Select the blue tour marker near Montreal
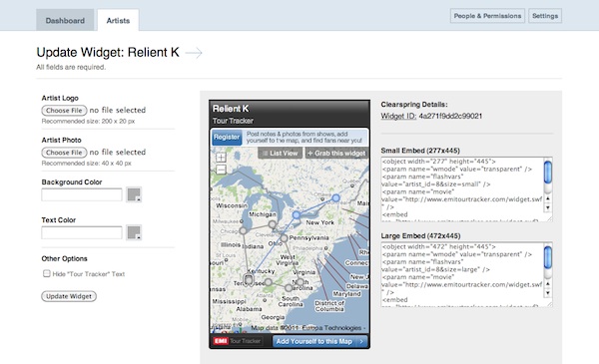 pyautogui.click(x=335, y=198)
